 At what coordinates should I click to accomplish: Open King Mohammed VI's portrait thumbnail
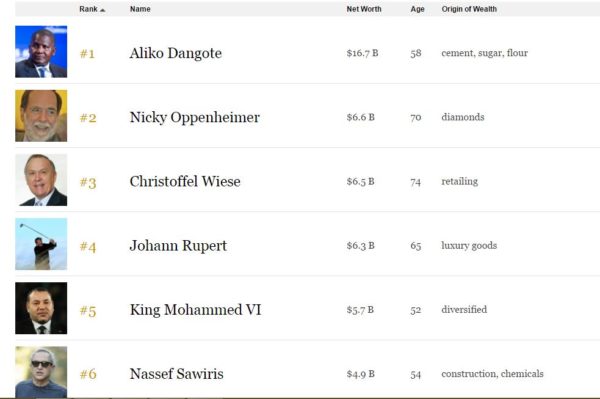[x=41, y=308]
